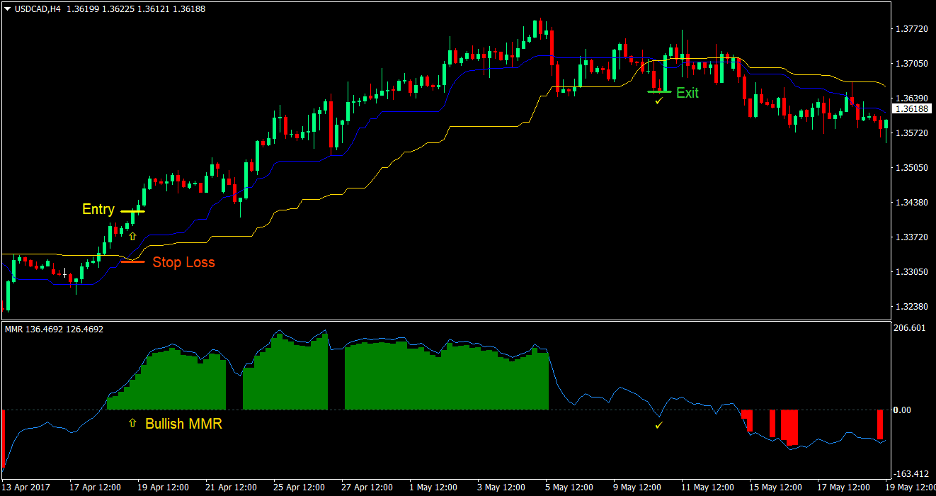Click the 19 Apr 12:00 time label
936x496 pixels.
[x=163, y=486]
